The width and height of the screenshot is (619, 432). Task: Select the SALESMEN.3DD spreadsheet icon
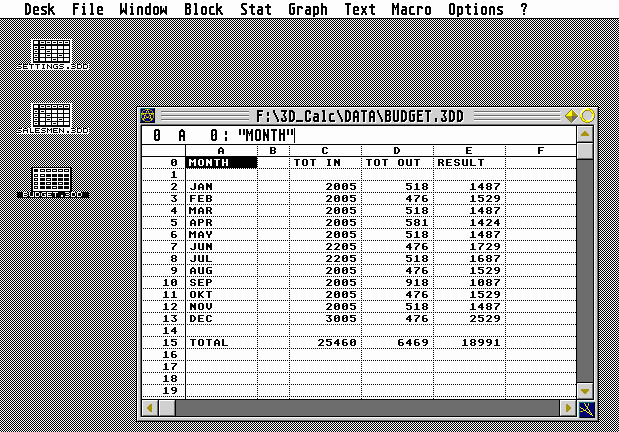52,116
